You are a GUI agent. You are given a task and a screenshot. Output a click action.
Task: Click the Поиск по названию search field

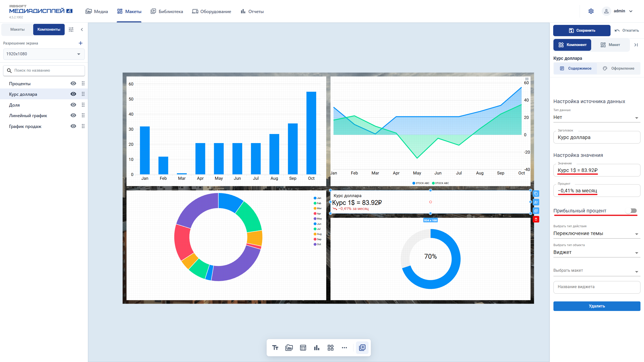point(44,71)
